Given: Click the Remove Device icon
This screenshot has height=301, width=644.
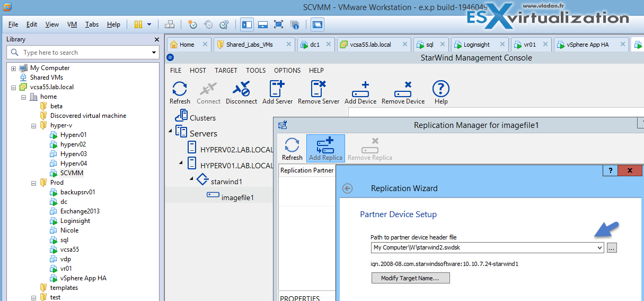Looking at the screenshot, I should [403, 92].
